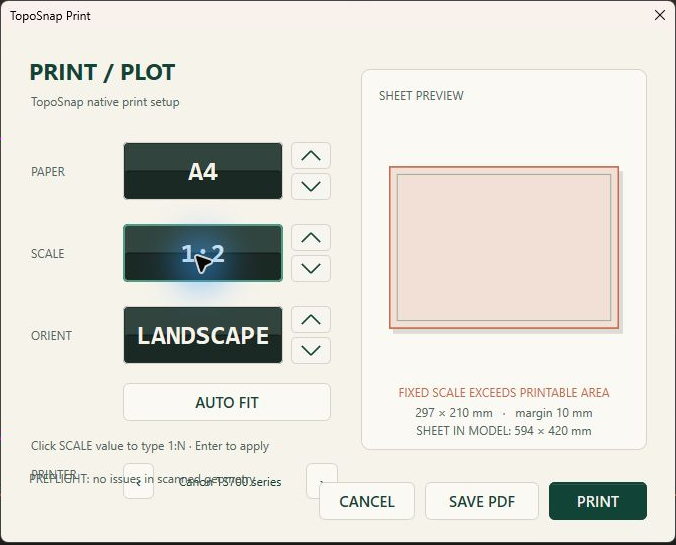
Task: Click the SCALE label
Action: point(48,254)
